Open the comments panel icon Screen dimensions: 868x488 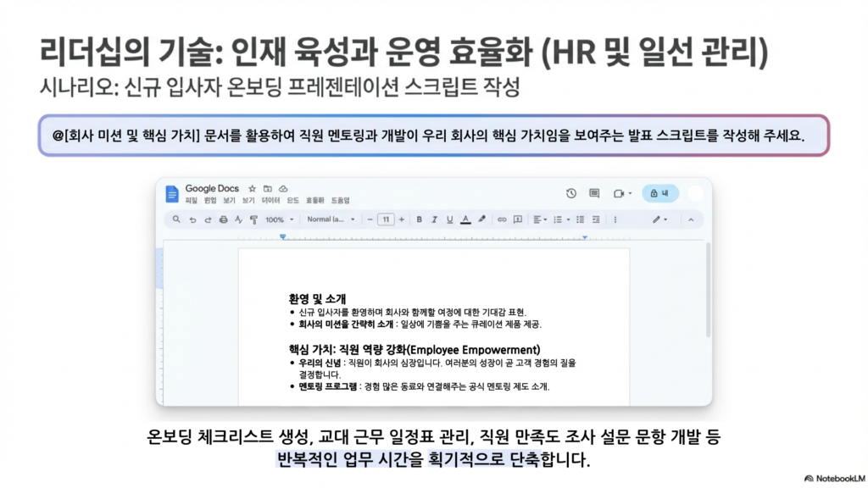click(594, 193)
